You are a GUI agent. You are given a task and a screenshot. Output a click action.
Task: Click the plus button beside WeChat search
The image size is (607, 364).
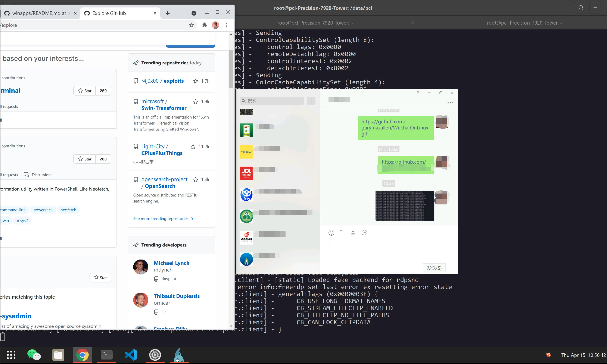click(311, 101)
